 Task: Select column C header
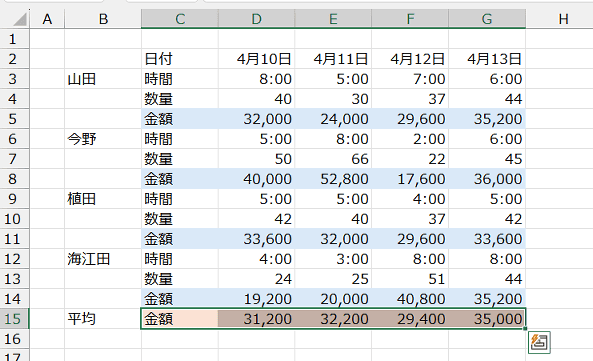(x=180, y=19)
